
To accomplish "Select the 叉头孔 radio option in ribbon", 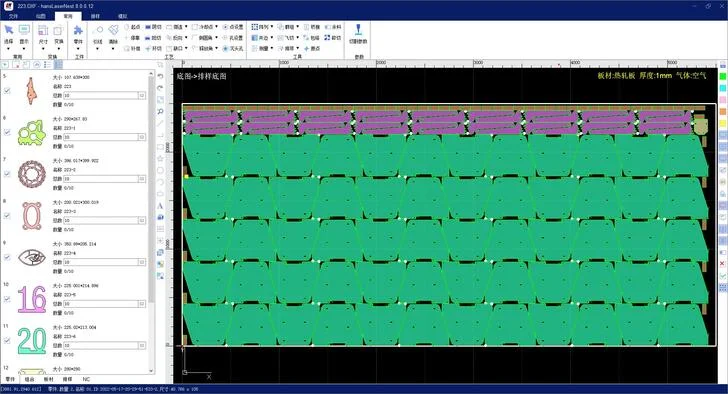I will [233, 48].
